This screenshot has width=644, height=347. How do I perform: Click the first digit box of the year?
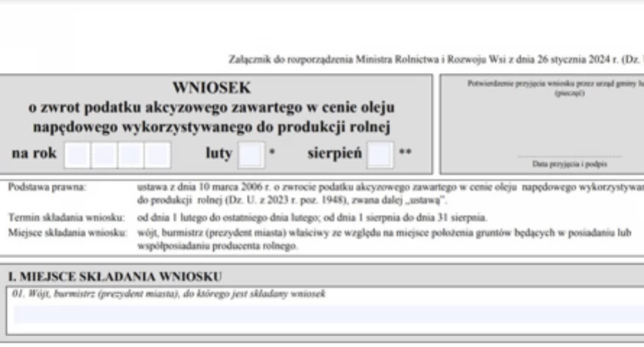coord(77,155)
